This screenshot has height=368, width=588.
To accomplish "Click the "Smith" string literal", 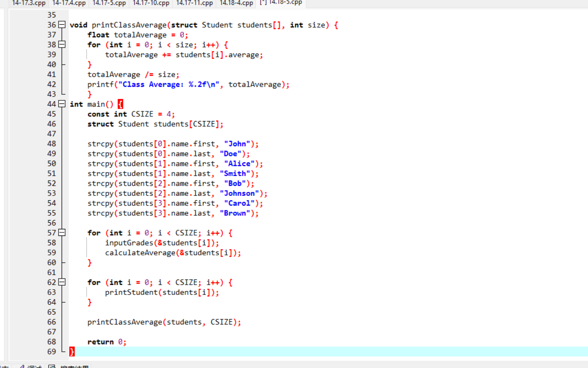I will 235,173.
